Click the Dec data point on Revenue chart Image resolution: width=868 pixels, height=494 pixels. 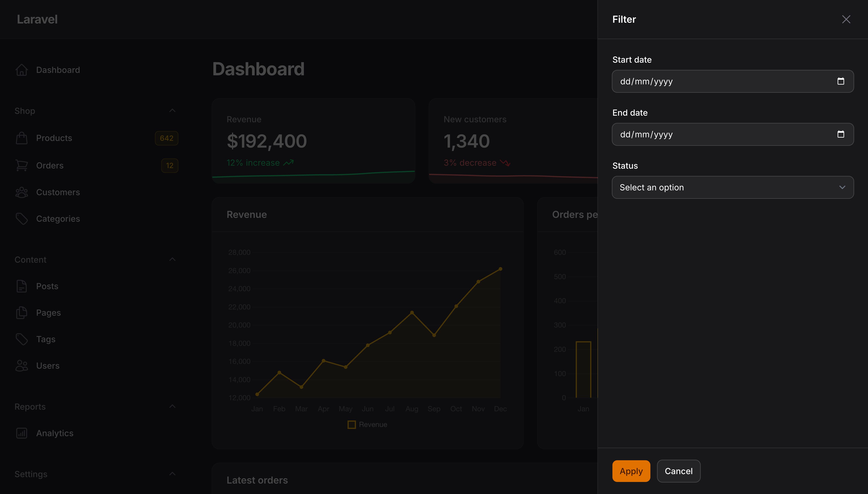pyautogui.click(x=500, y=269)
